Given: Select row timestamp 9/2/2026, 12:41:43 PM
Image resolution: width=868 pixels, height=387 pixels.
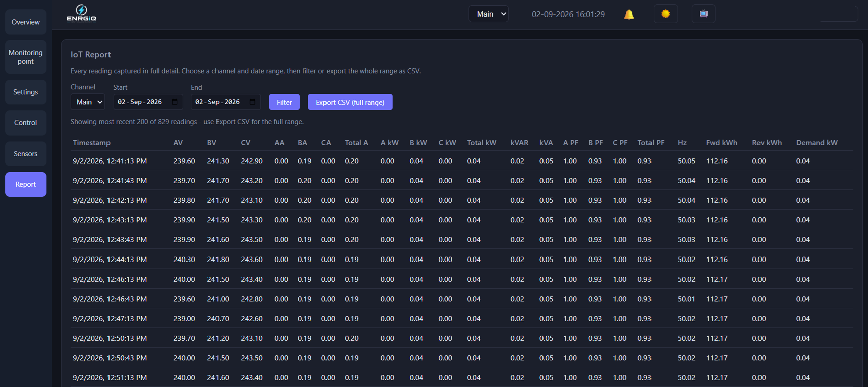Looking at the screenshot, I should click(x=110, y=181).
